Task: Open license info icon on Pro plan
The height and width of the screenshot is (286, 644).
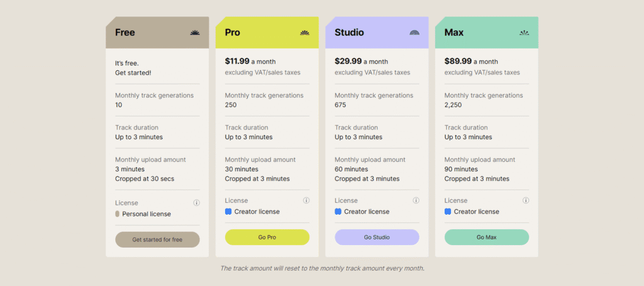Action: pos(306,200)
